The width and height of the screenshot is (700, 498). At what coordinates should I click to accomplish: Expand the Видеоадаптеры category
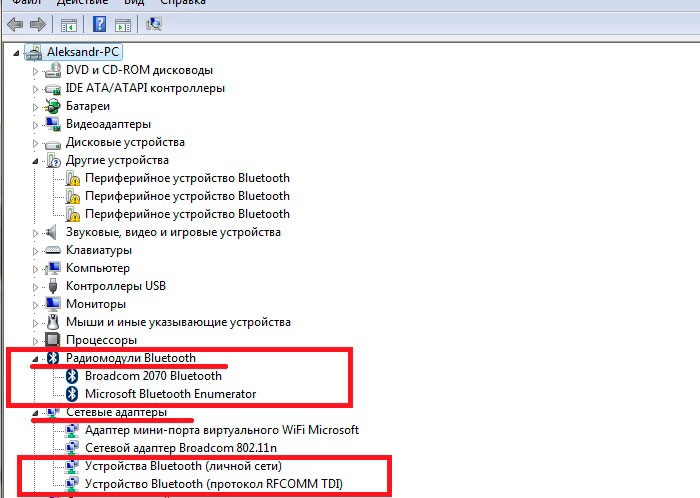pyautogui.click(x=35, y=125)
